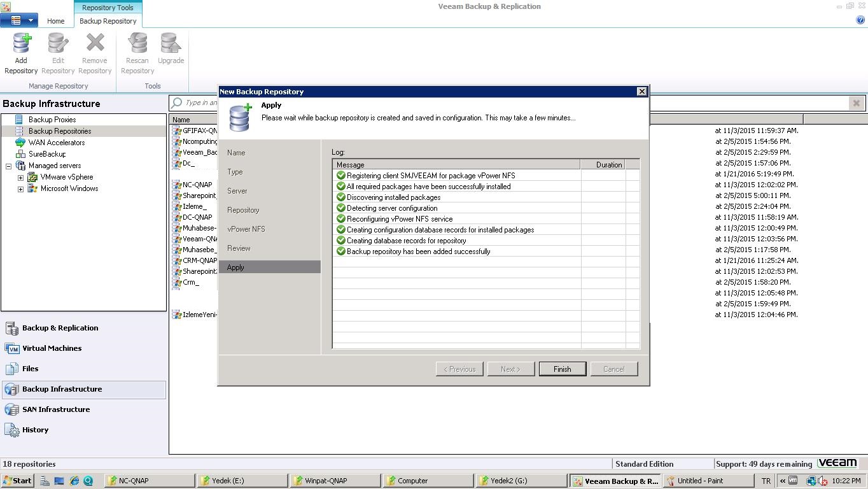Expand the Microsoft Windows tree node
868x489 pixels.
(x=20, y=189)
